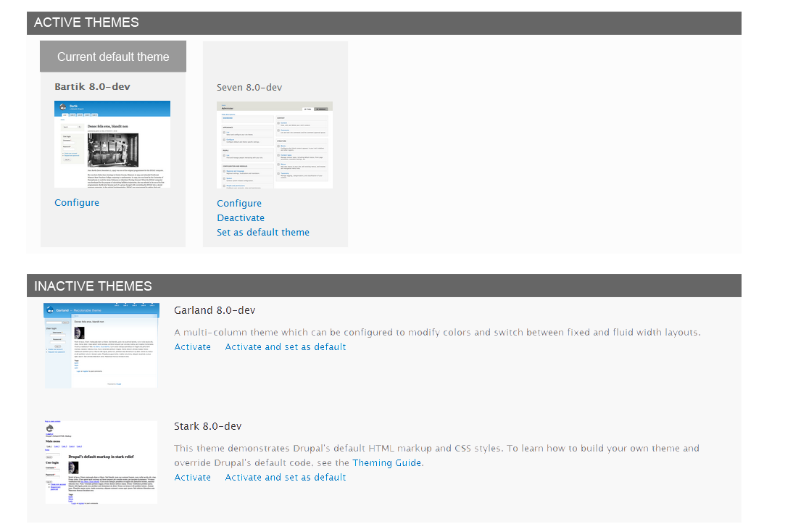The image size is (801, 532).
Task: Open the Theming Guide link
Action: point(386,462)
